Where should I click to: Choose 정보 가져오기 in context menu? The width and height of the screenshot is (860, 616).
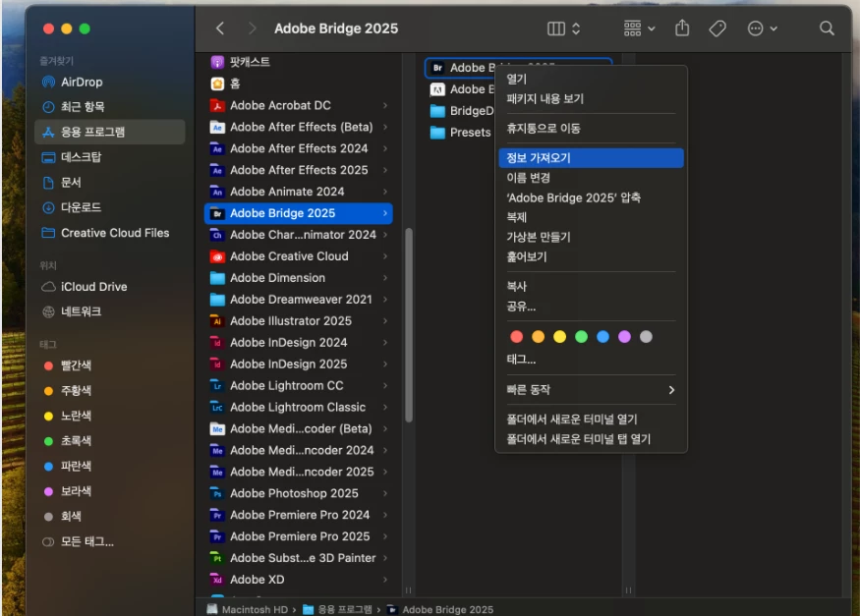tap(591, 158)
